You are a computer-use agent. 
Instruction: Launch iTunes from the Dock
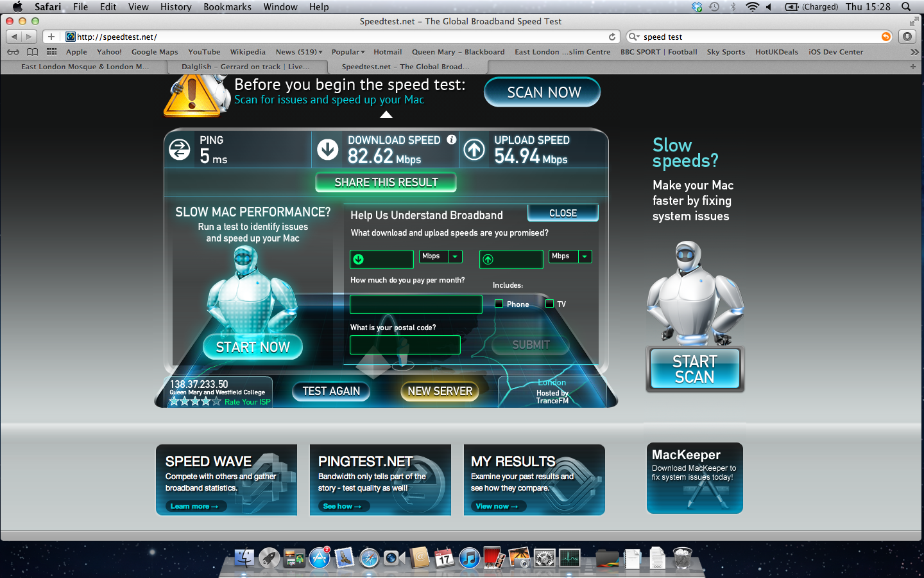470,557
